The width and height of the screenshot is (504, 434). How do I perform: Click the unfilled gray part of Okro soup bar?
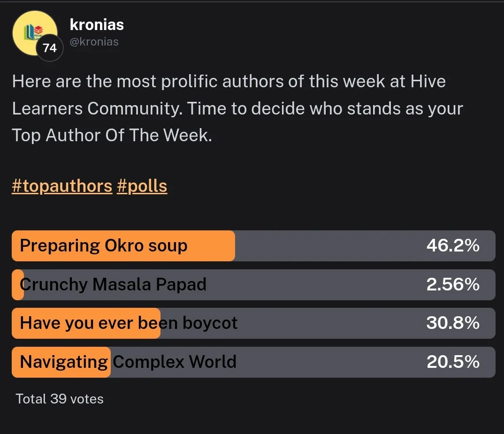coord(328,246)
